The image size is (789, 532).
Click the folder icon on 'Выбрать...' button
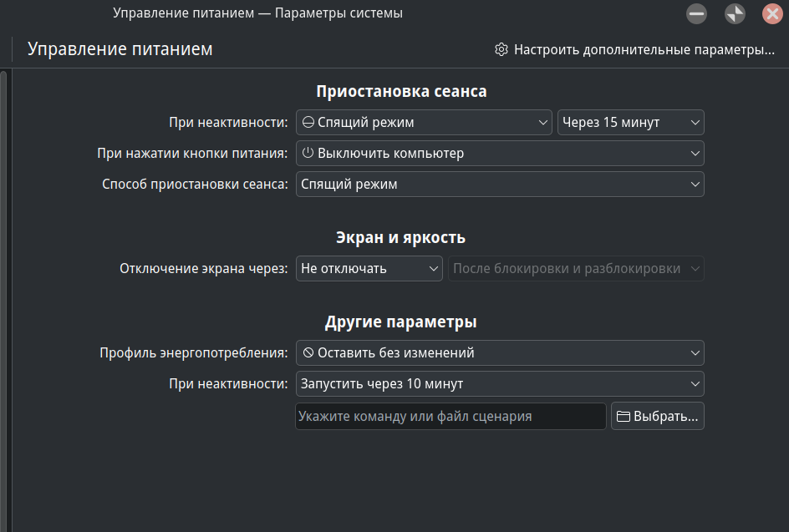(624, 417)
